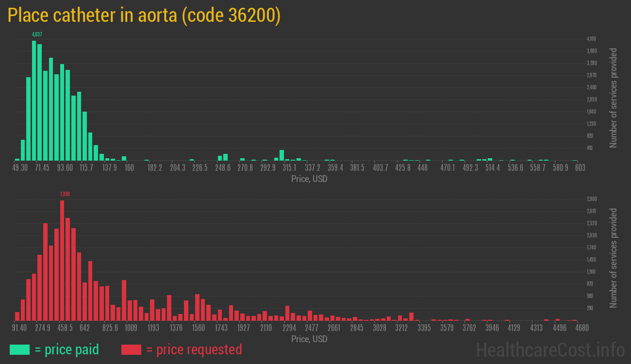Click the 91.40 x-axis label
This screenshot has height=364, width=631.
20,328
